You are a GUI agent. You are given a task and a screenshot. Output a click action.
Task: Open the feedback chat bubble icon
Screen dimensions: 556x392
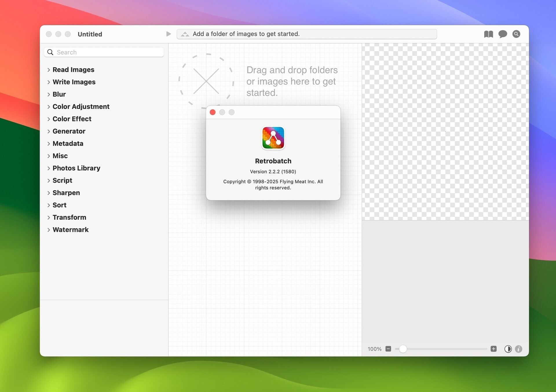coord(503,34)
